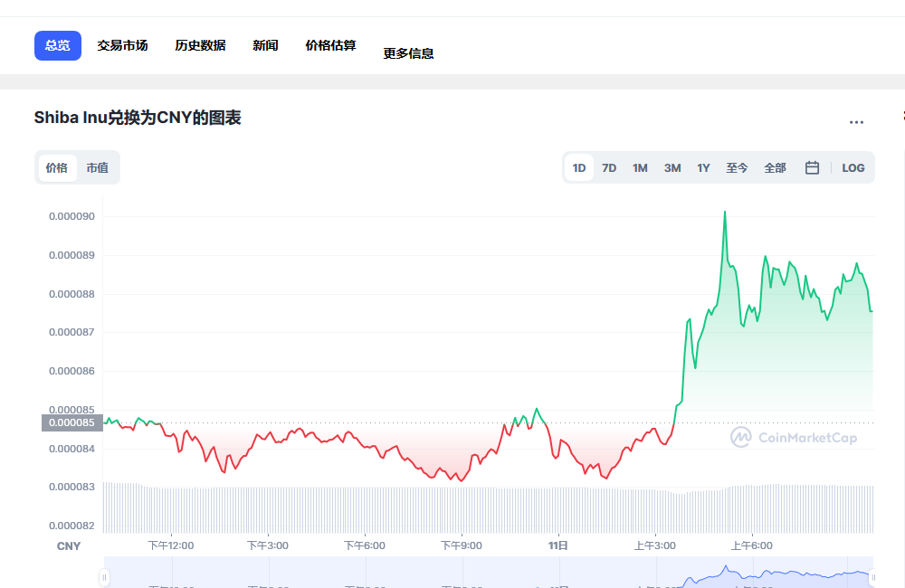
Task: Click the 上午3:00 time axis label
Action: 654,545
